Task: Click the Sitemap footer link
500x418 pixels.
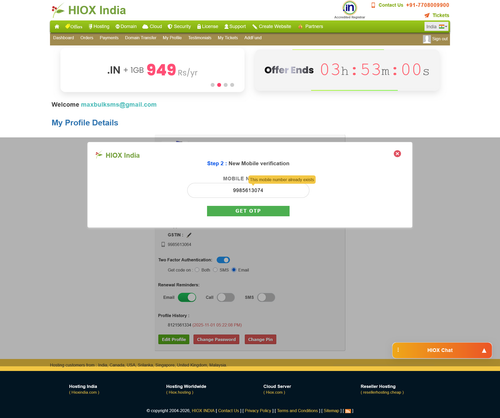Action: (x=331, y=411)
